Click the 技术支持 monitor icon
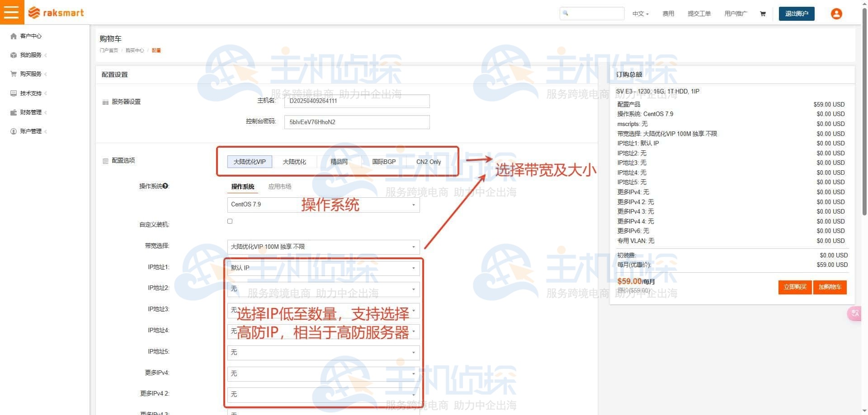 (x=13, y=93)
